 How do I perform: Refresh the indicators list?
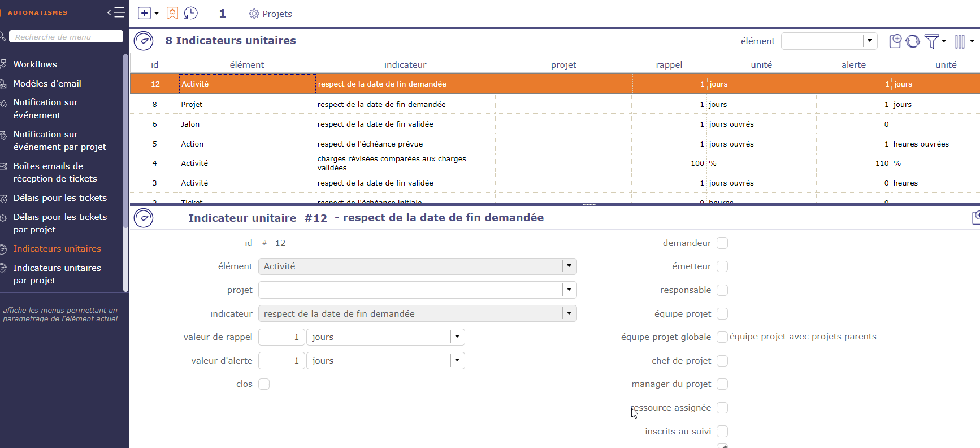tap(913, 41)
